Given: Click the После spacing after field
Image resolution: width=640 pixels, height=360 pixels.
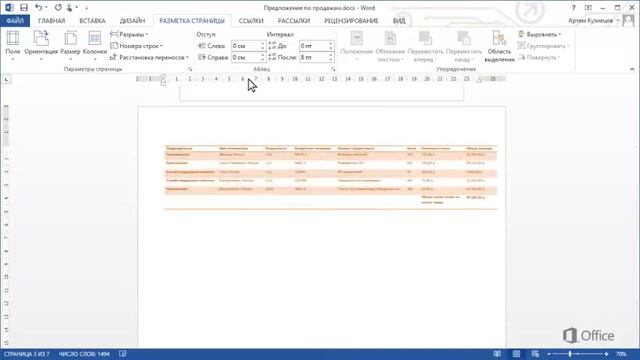Looking at the screenshot, I should [x=313, y=57].
